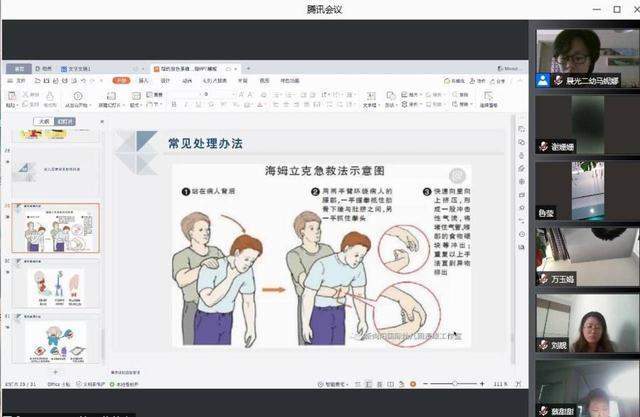Select 谢姗姗 participant video tile

coord(587,125)
